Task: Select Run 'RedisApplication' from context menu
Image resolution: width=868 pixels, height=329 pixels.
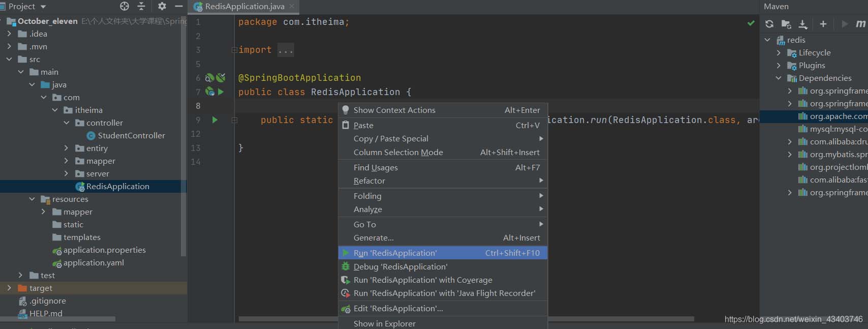Action: [x=395, y=253]
